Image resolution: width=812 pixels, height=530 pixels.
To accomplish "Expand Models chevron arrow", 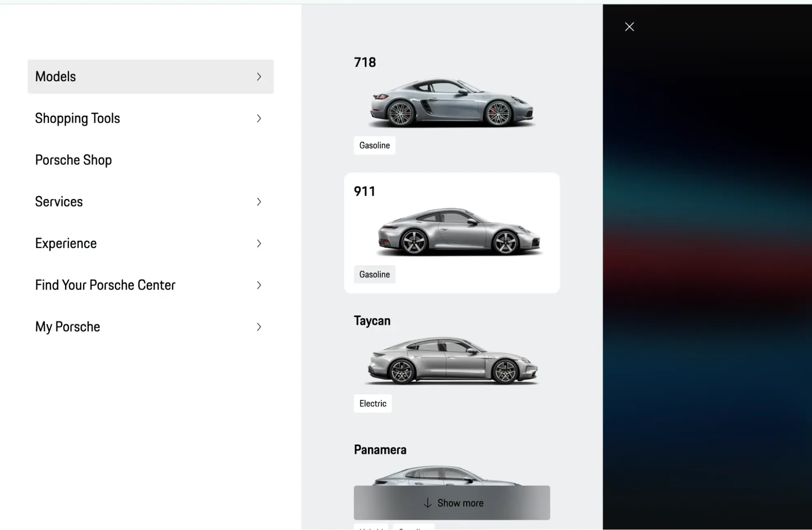I will pos(259,77).
